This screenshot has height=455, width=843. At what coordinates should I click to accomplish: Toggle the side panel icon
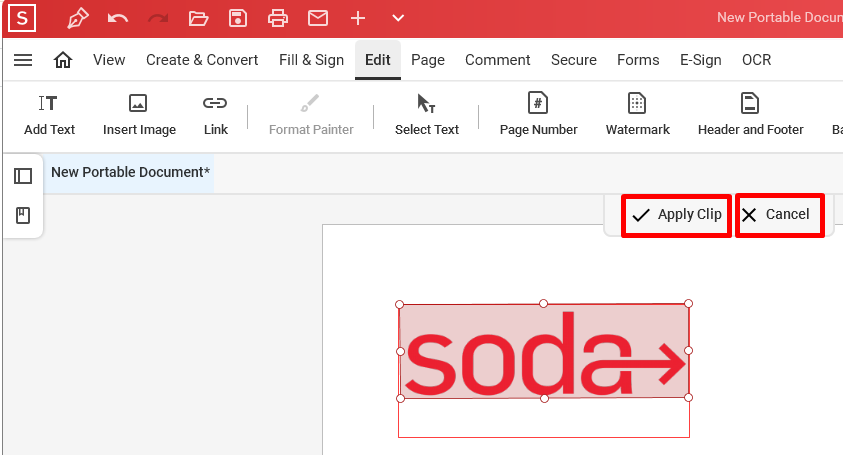click(23, 176)
